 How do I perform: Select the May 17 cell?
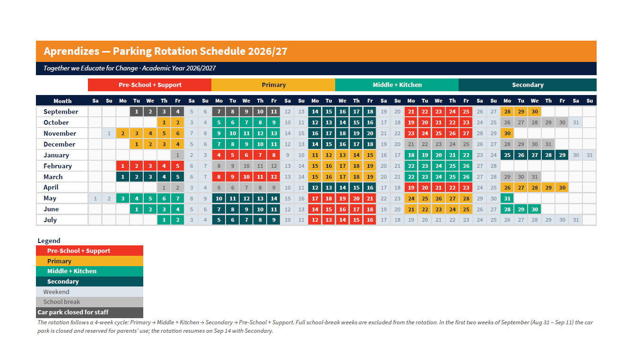(315, 199)
